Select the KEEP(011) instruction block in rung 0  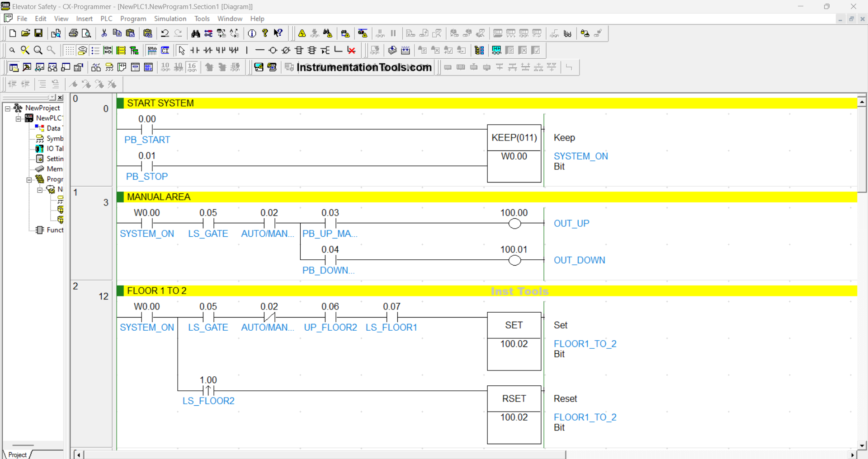(514, 138)
